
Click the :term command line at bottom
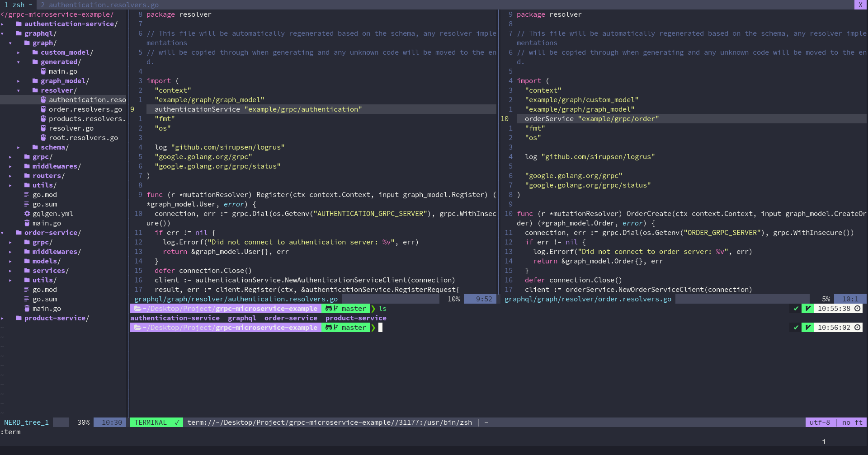[x=10, y=432]
